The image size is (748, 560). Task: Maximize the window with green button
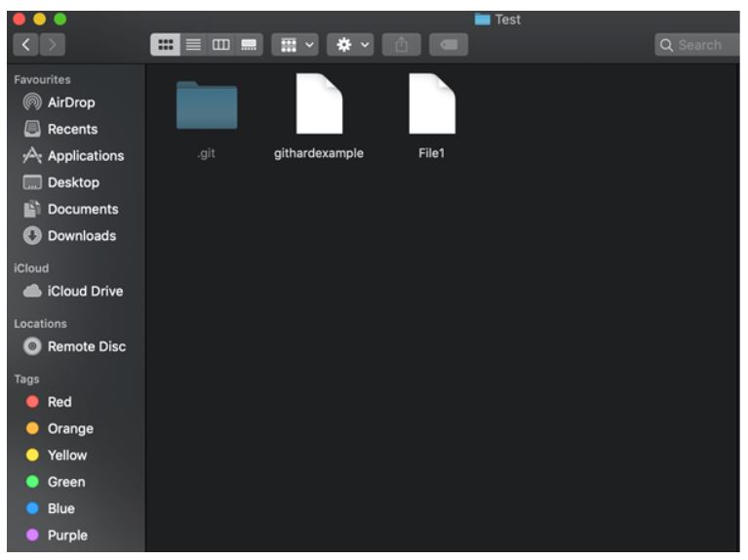(x=60, y=20)
